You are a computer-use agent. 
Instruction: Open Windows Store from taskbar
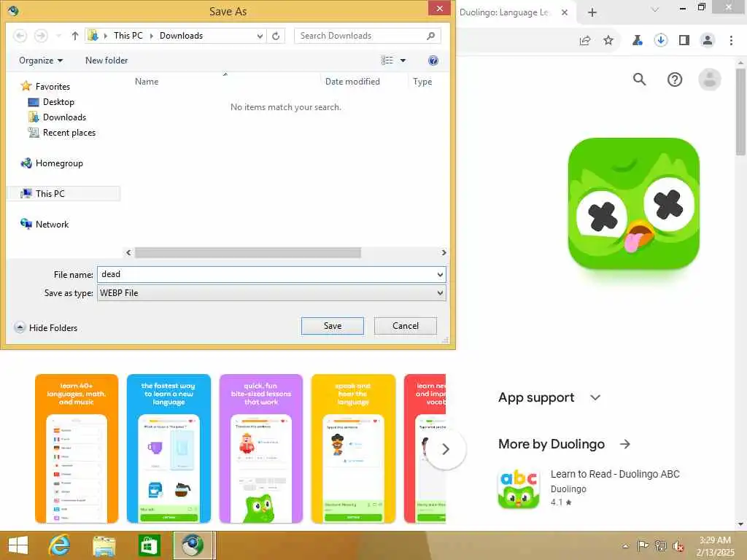(149, 545)
